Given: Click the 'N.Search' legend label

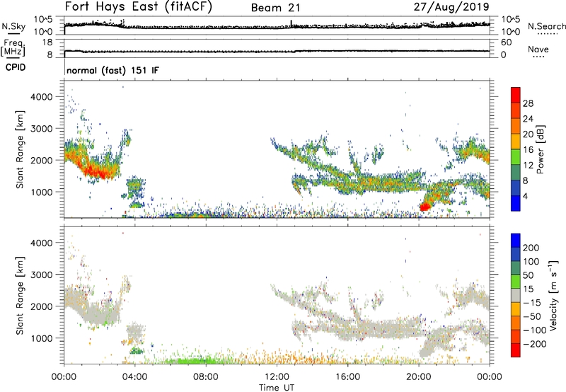Looking at the screenshot, I should coord(546,26).
